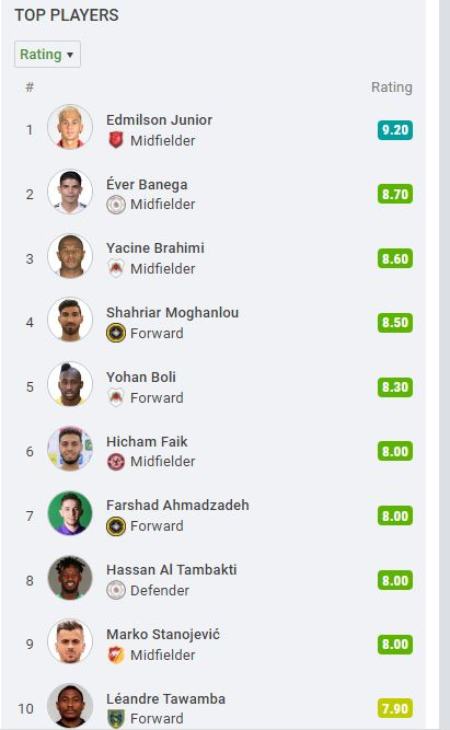Click the yellow 7.90 rating badge
450x730 pixels.
[x=395, y=709]
